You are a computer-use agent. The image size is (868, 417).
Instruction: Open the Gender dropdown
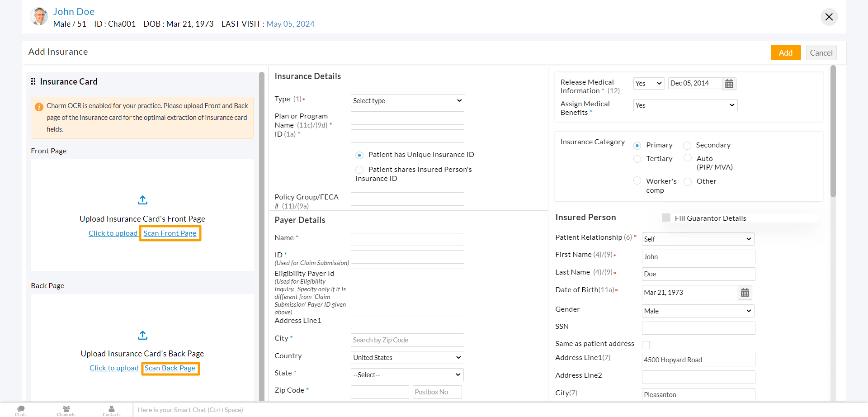tap(697, 311)
